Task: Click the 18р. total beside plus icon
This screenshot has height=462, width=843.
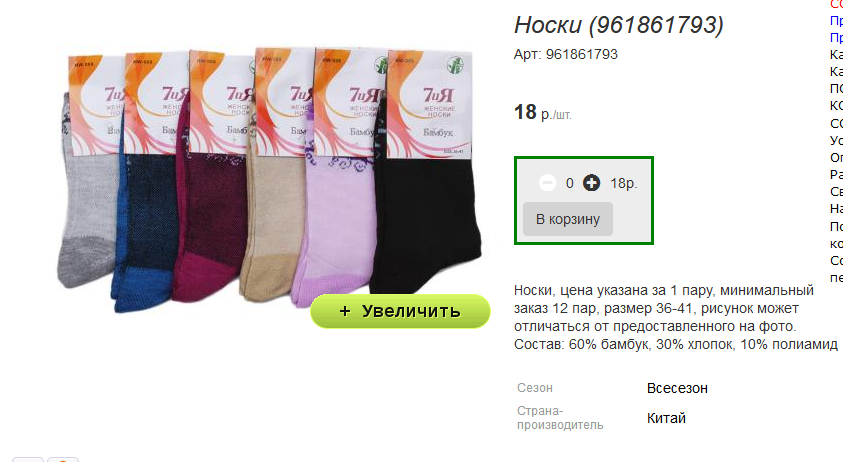Action: [x=624, y=183]
